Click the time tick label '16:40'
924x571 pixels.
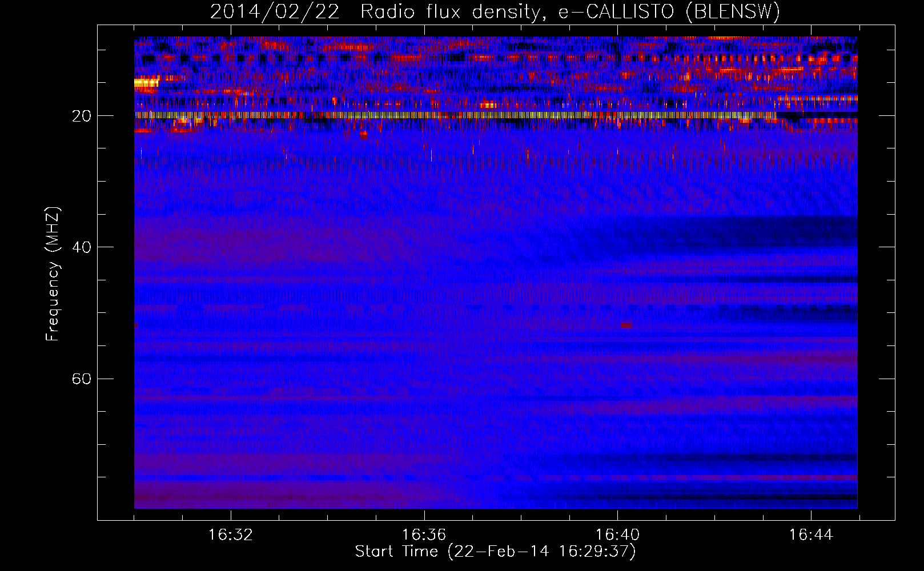[x=617, y=535]
